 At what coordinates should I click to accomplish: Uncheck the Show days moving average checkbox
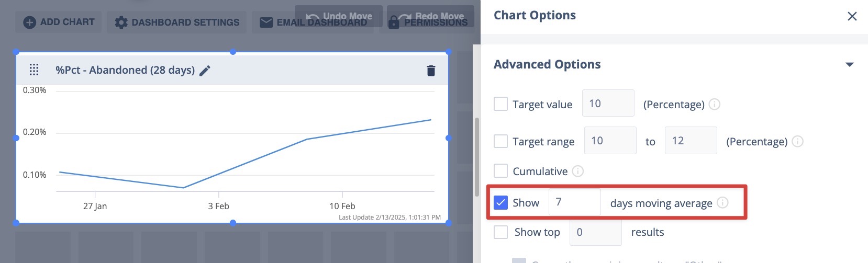pyautogui.click(x=500, y=202)
